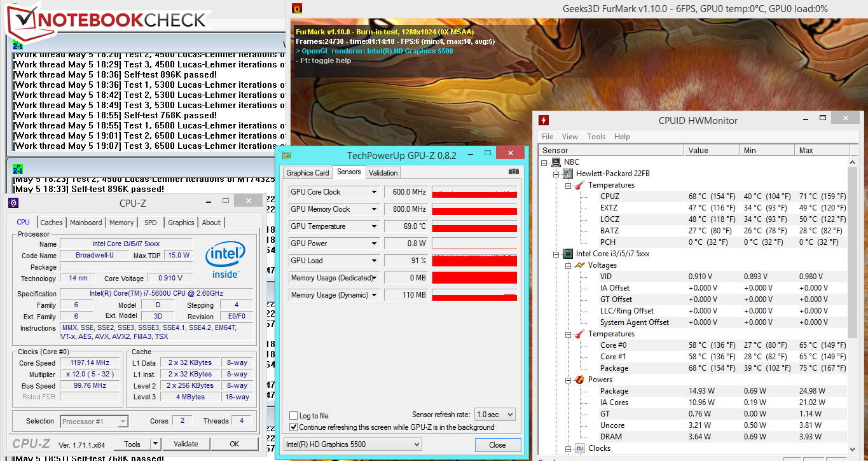Click the Tools button in CPU-Z
Image resolution: width=868 pixels, height=461 pixels.
132,444
